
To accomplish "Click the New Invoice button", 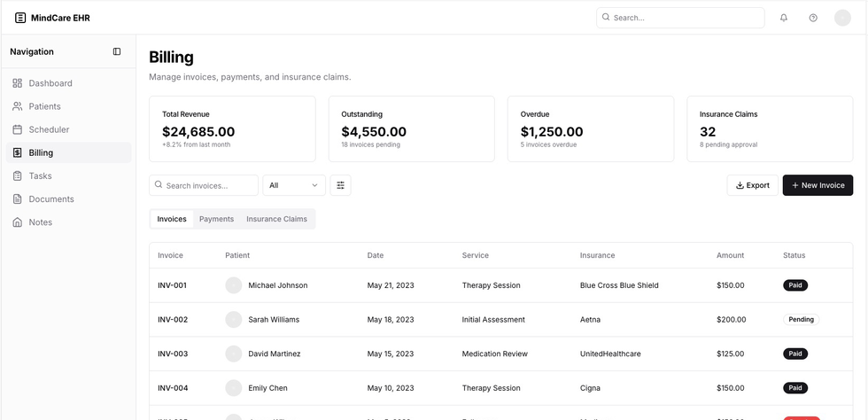I will [x=817, y=185].
